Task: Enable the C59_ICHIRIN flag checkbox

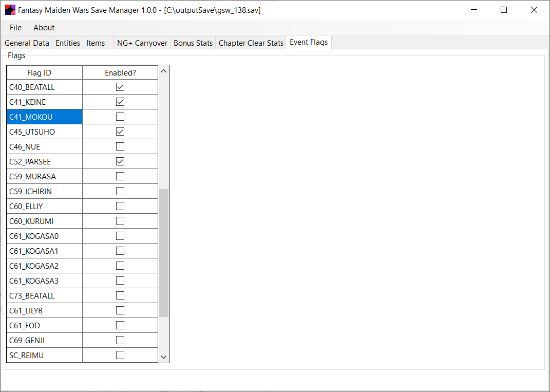Action: pos(120,191)
